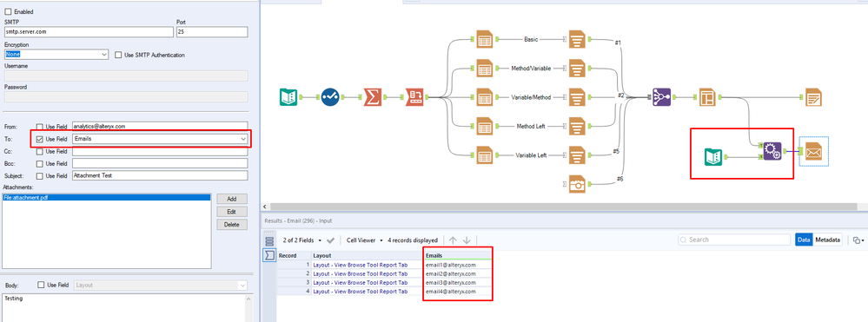This screenshot has width=868, height=322.
Task: Select the Summarize sigma tool
Action: [x=373, y=97]
